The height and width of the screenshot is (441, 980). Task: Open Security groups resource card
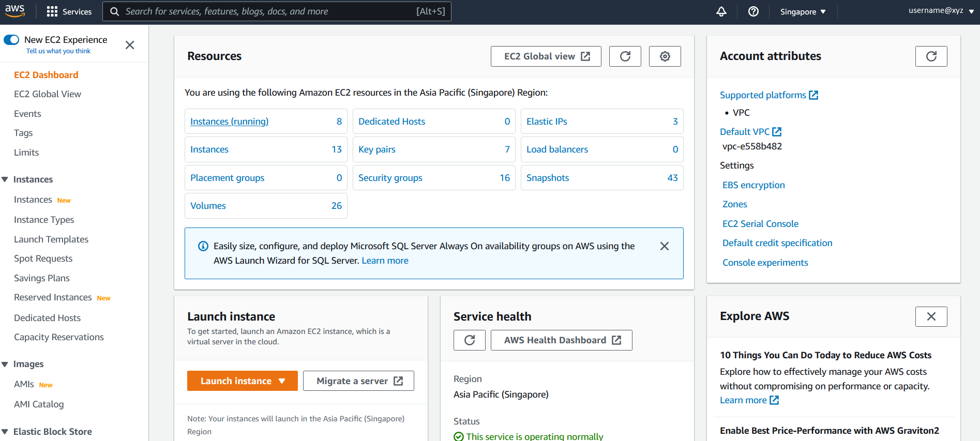(434, 178)
